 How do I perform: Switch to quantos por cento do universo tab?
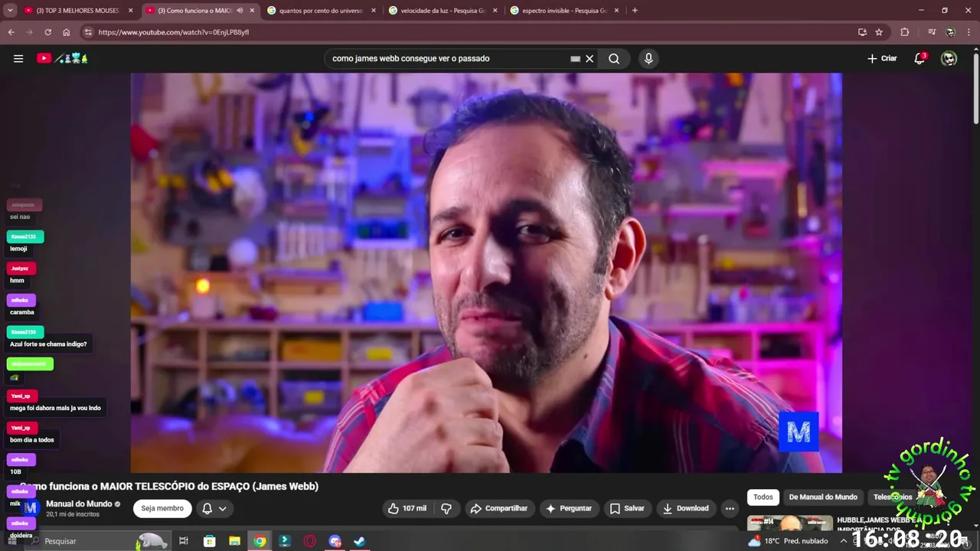coord(322,11)
